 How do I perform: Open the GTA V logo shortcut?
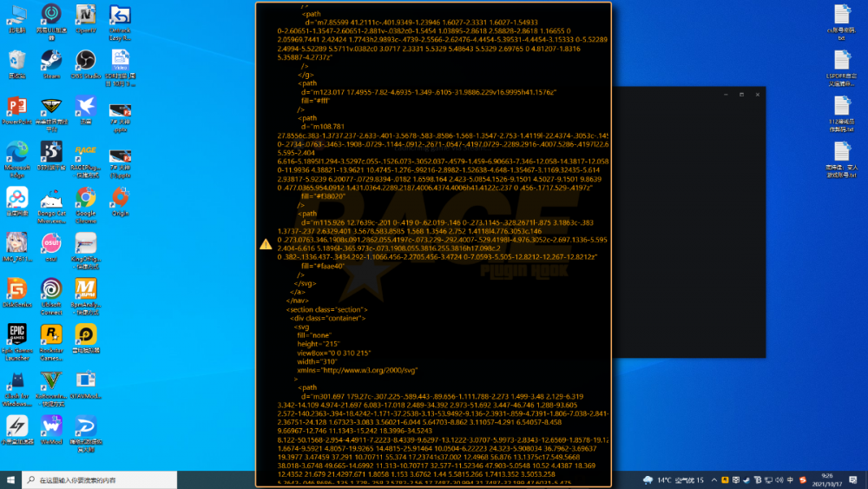tap(51, 388)
